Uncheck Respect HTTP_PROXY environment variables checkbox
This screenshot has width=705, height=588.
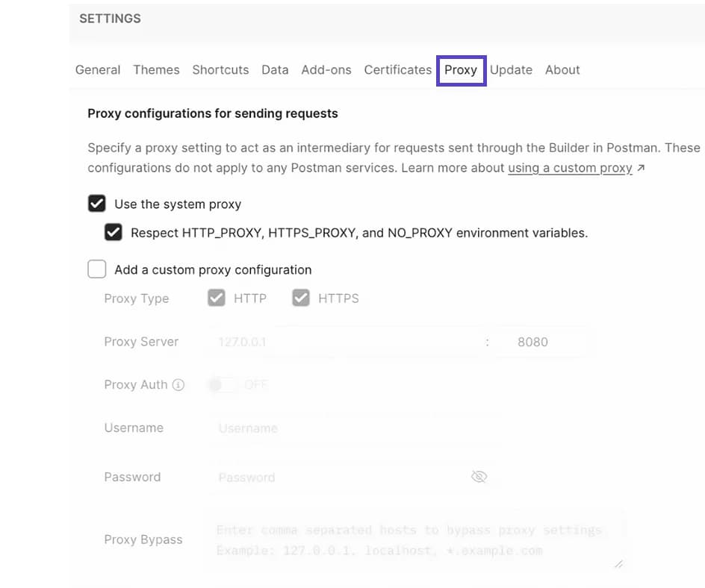(114, 233)
